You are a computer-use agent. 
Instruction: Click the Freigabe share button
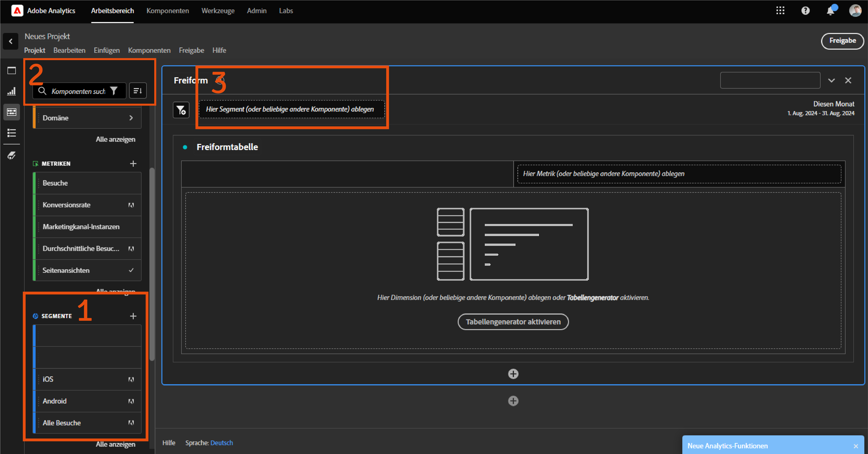point(842,41)
